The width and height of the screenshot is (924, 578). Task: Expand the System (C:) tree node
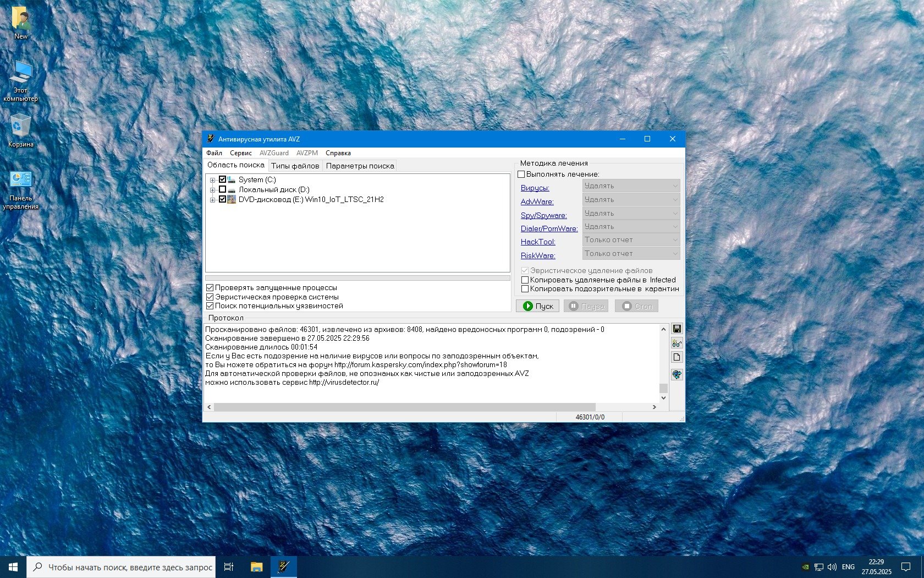point(212,180)
